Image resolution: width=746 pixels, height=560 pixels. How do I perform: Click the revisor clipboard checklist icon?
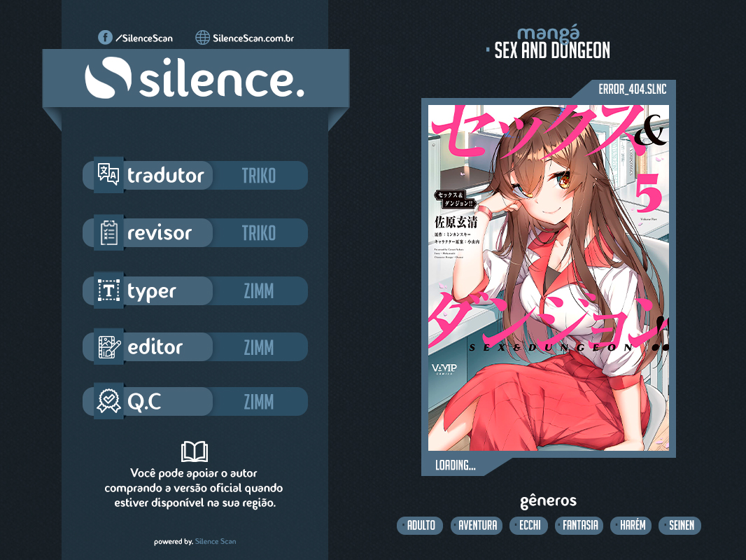[109, 232]
